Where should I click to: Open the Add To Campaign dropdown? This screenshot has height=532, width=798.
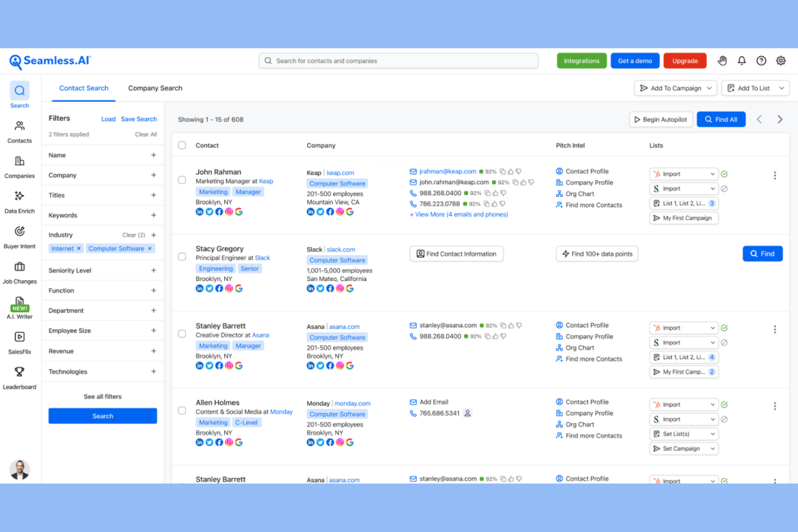click(x=675, y=88)
